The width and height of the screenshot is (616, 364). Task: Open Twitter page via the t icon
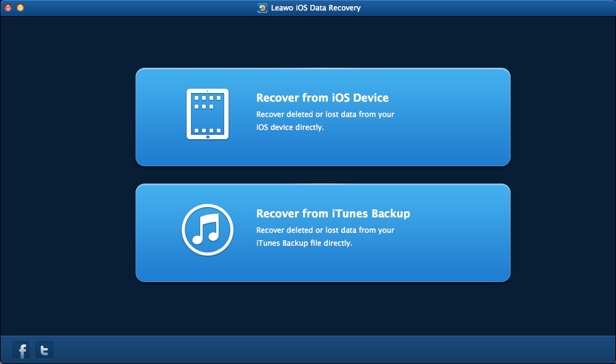click(44, 349)
